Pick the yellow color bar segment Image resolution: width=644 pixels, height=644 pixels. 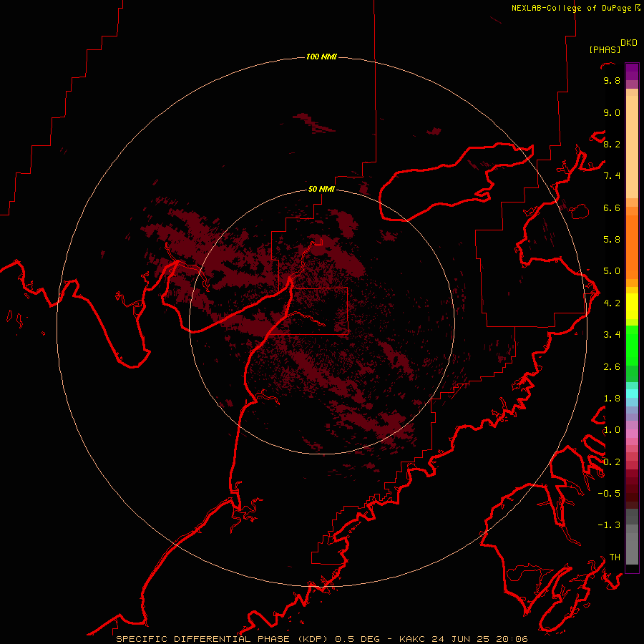pos(632,306)
